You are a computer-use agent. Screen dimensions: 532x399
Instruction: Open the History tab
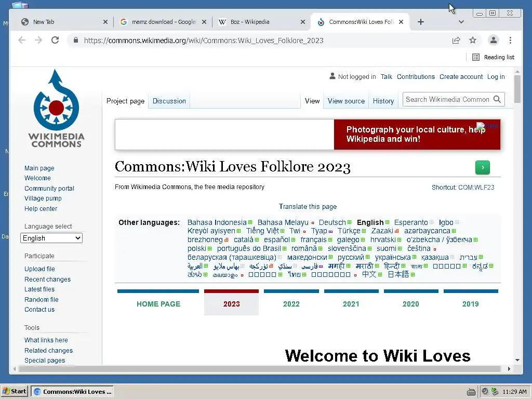coord(383,101)
